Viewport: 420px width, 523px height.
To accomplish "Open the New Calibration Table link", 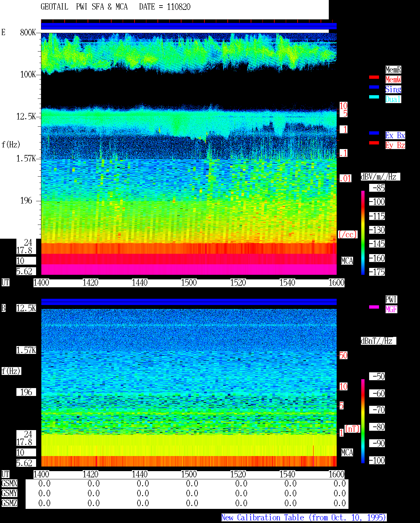I will (304, 518).
